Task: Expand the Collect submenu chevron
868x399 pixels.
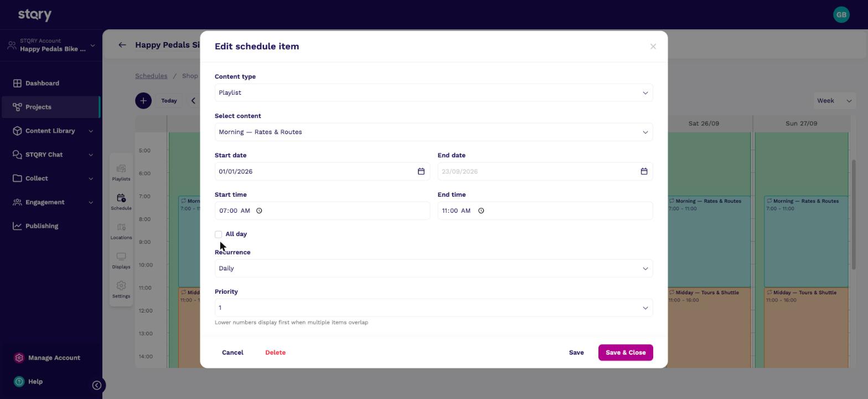Action: (x=91, y=178)
